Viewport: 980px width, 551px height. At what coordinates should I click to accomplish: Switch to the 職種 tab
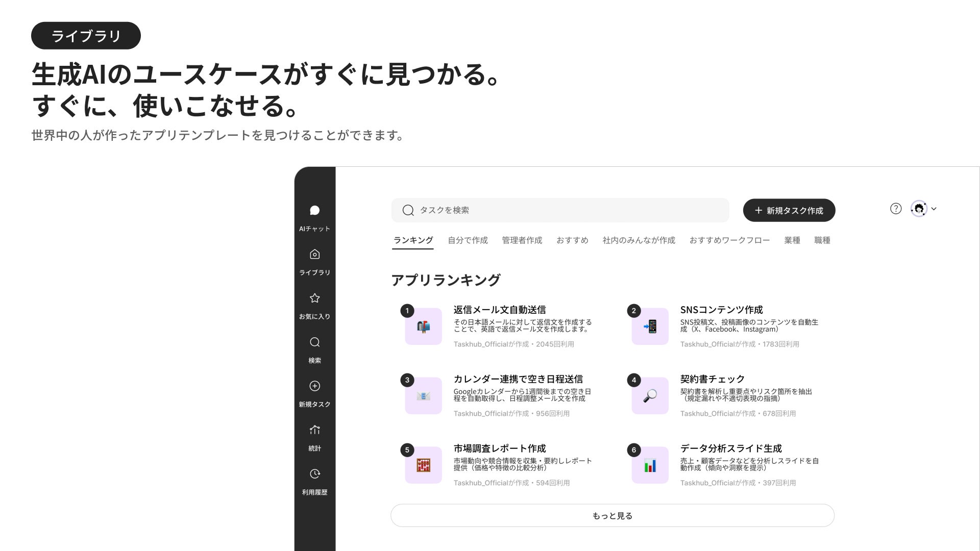tap(822, 240)
